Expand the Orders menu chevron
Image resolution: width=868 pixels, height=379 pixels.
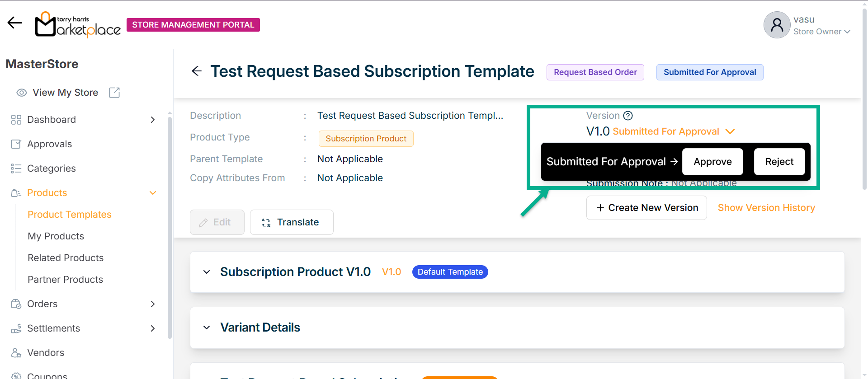[x=153, y=304]
